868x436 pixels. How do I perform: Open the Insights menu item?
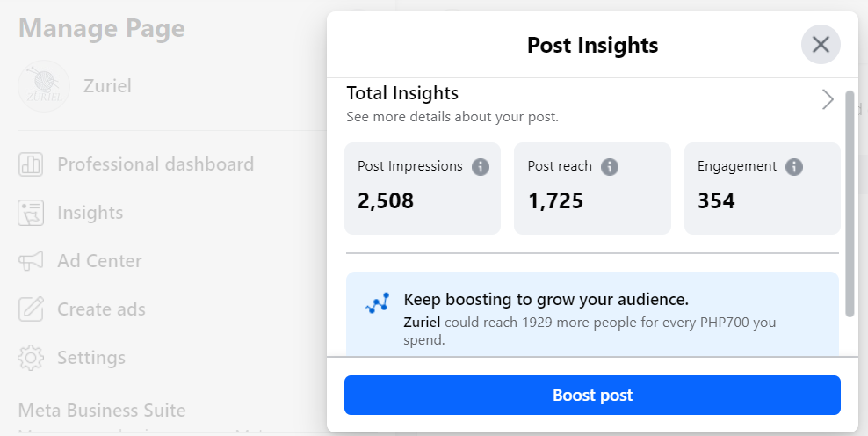tap(90, 213)
